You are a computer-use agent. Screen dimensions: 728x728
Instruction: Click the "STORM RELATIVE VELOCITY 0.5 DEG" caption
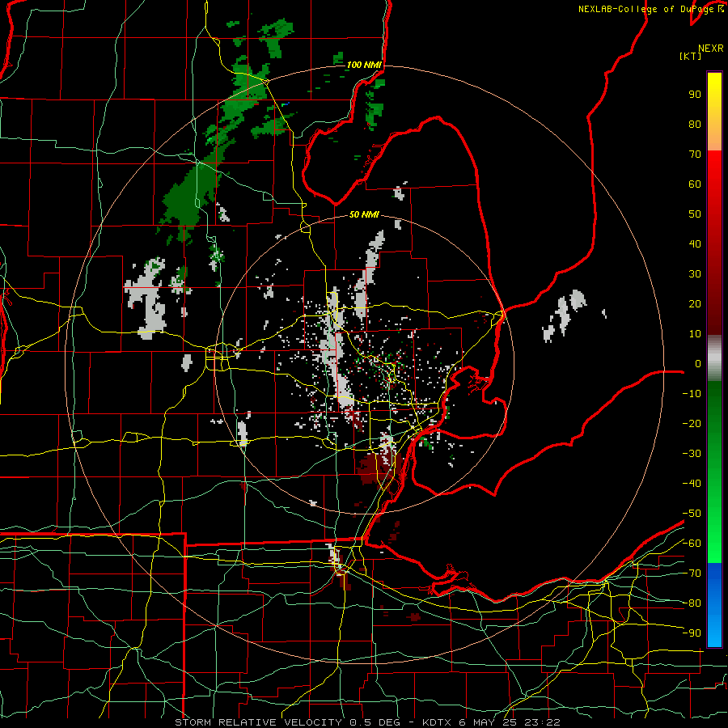288,722
